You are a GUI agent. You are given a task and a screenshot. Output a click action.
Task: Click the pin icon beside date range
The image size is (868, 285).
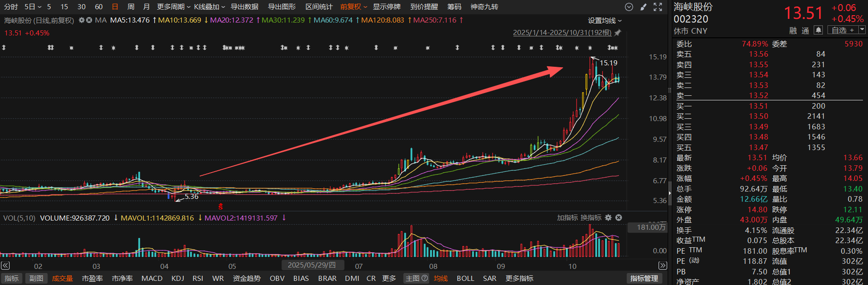pos(618,33)
